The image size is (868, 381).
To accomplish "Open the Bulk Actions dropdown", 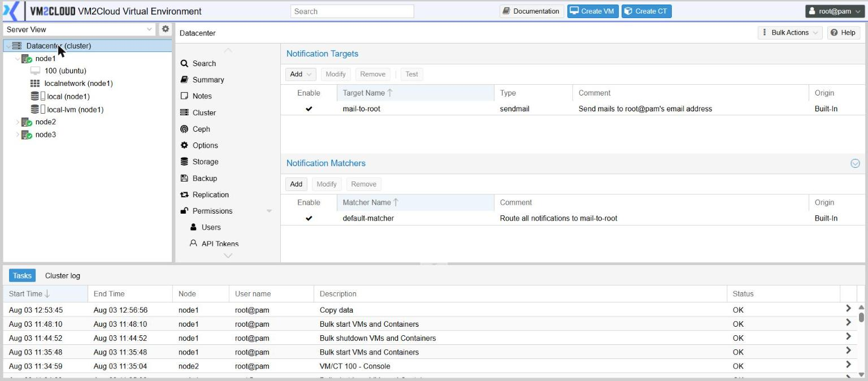I will coord(790,33).
